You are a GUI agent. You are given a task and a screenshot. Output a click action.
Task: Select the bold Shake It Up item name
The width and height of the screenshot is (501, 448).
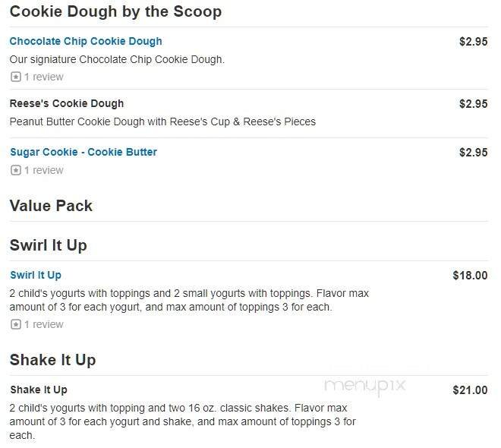(x=39, y=390)
